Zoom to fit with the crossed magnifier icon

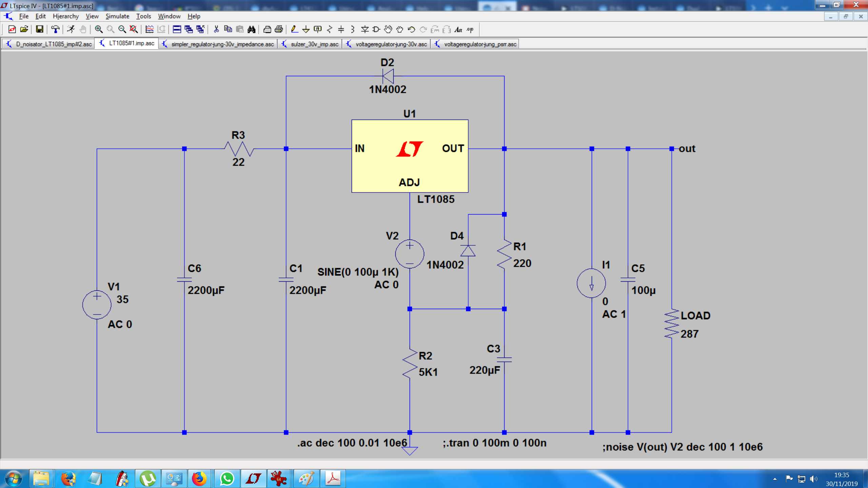click(x=134, y=29)
